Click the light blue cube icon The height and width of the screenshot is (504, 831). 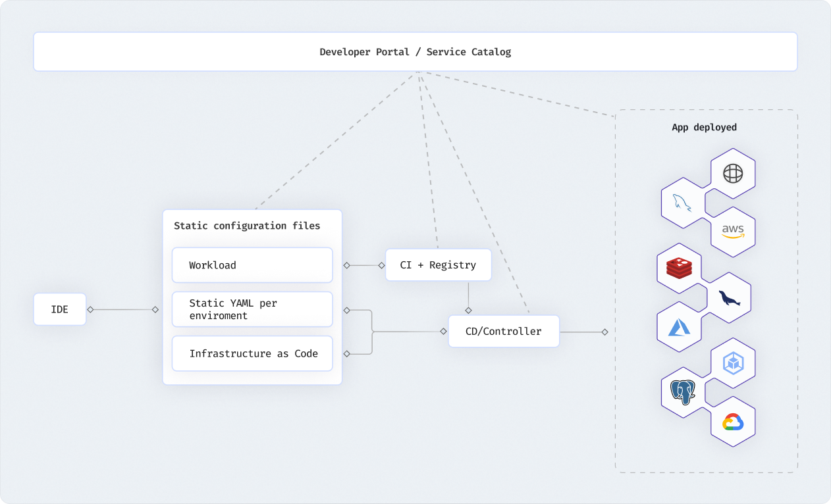click(x=733, y=363)
